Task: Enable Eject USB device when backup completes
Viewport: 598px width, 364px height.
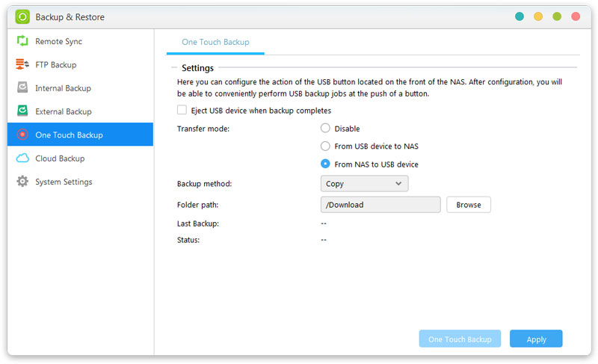Action: 182,111
